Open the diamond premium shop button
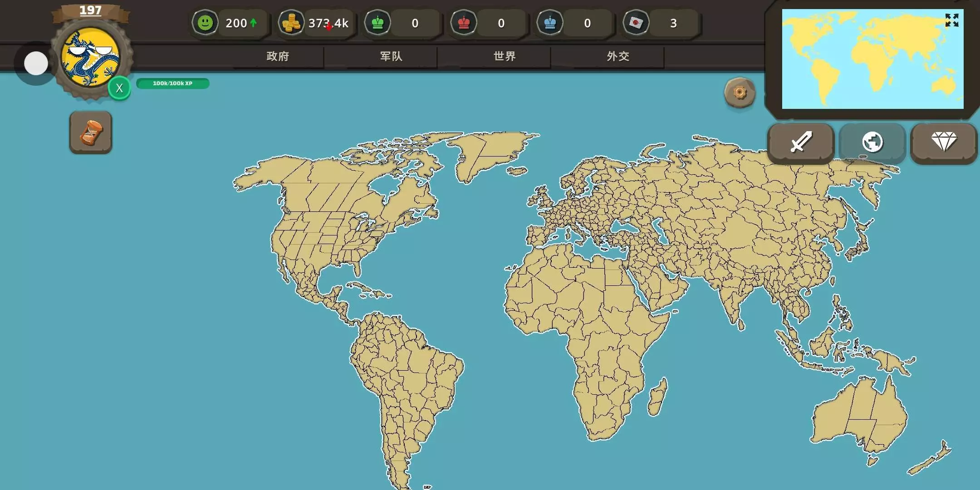 pyautogui.click(x=944, y=142)
